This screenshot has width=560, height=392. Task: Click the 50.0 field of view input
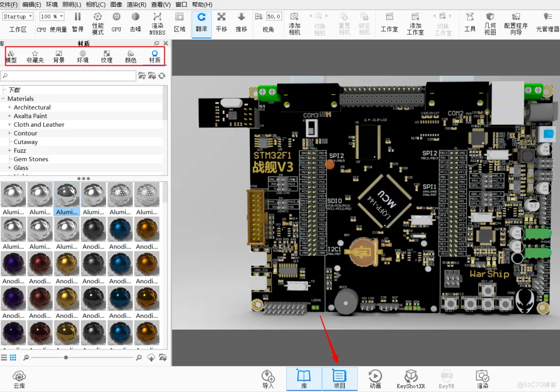point(274,17)
